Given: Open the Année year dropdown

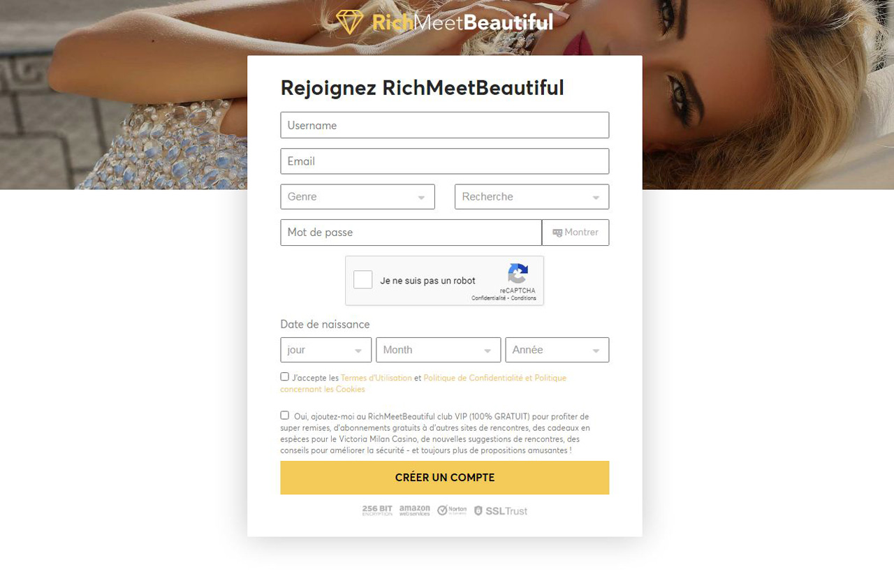Looking at the screenshot, I should 557,350.
